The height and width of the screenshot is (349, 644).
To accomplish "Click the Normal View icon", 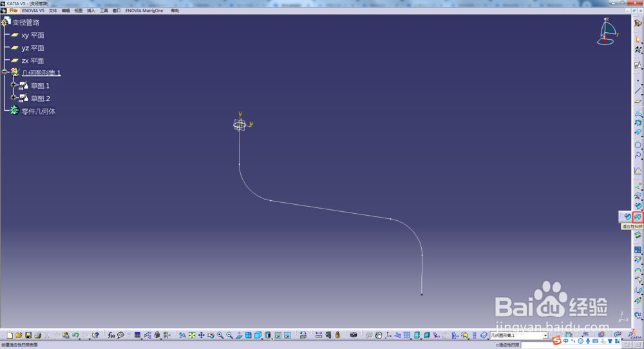I will [239, 335].
